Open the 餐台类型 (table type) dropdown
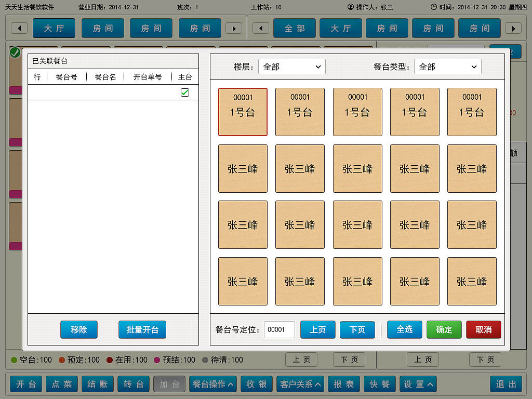 447,66
